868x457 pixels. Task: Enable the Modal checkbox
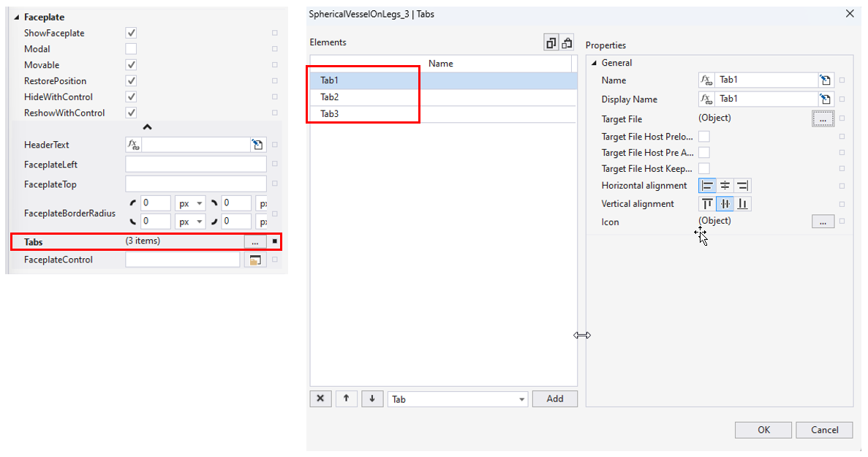pos(131,49)
